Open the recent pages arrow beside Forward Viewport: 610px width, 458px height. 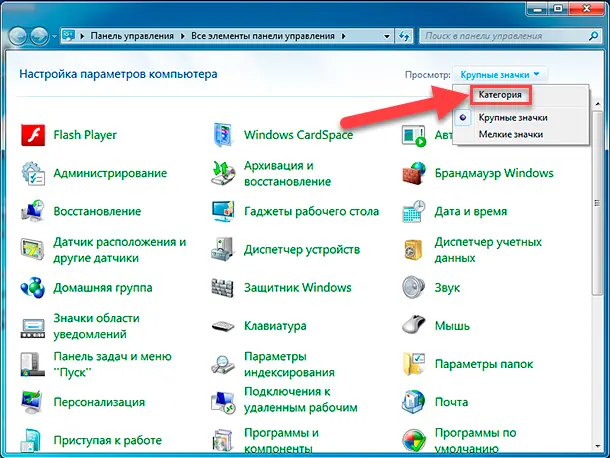[x=54, y=37]
